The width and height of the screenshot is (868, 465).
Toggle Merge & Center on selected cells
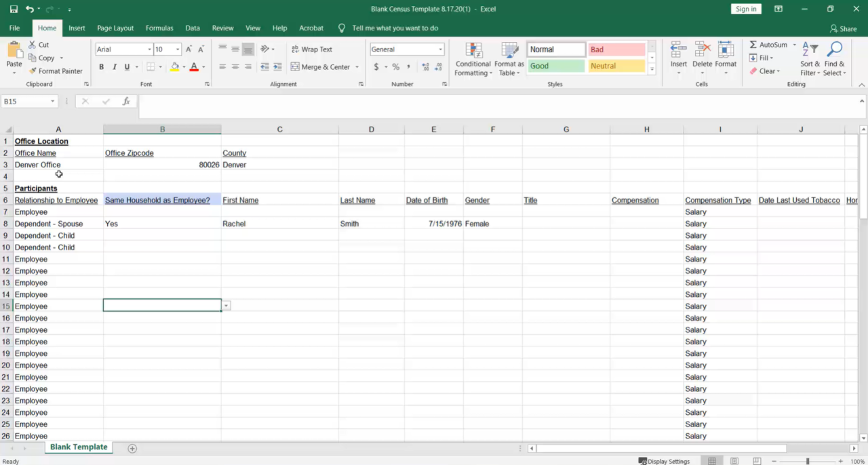pos(323,66)
